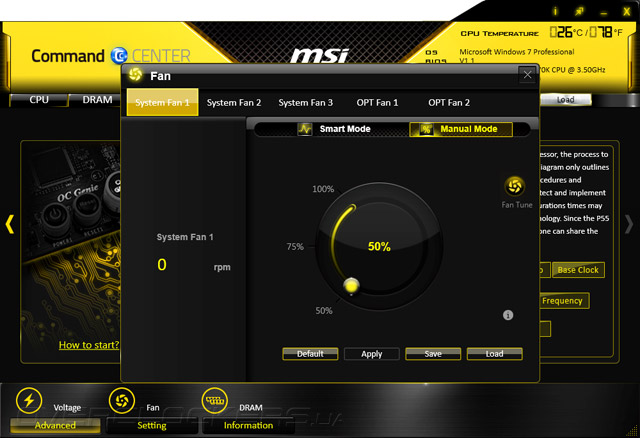Click the Load button in Fan dialog
Viewport: 640px width, 438px height.
click(494, 354)
